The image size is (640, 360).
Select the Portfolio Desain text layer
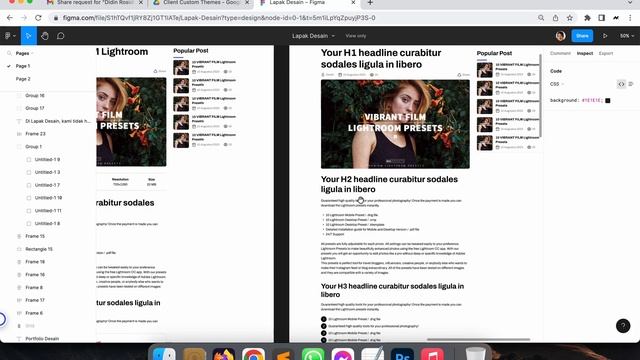pos(42,339)
